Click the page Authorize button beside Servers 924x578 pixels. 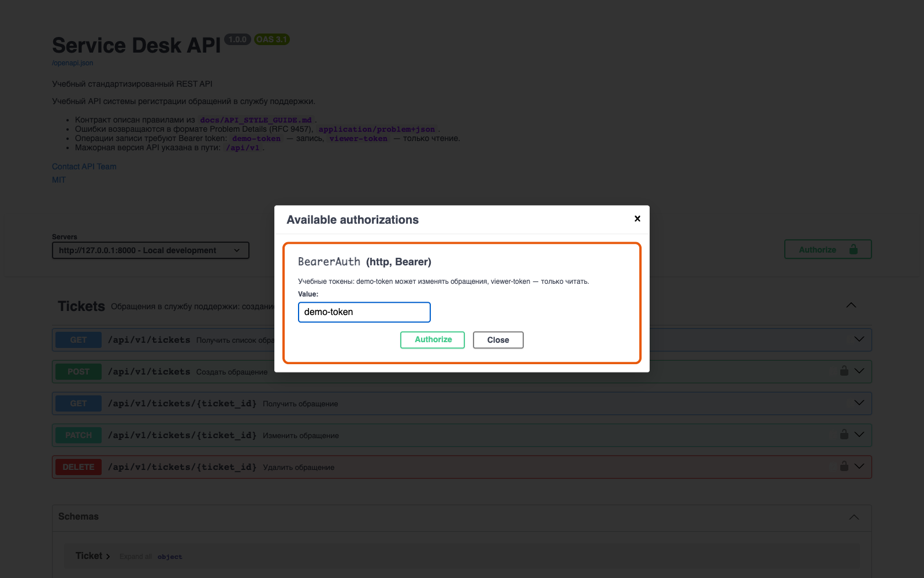click(x=828, y=250)
